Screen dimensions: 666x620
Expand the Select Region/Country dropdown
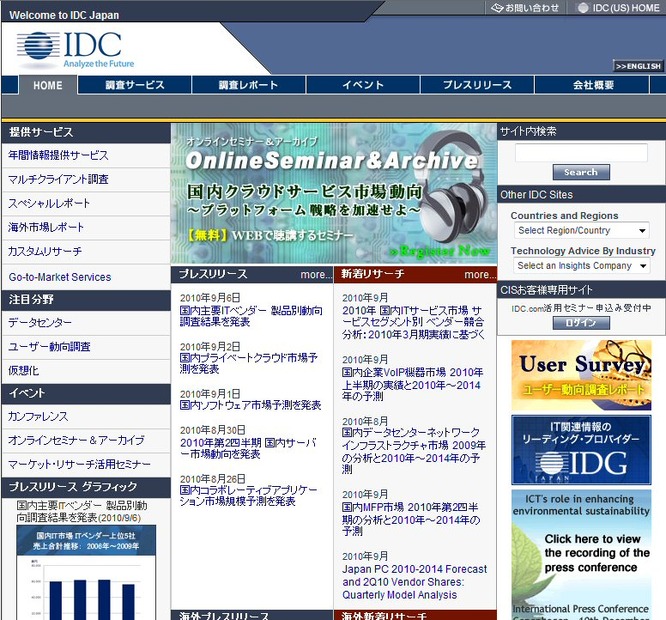point(581,230)
